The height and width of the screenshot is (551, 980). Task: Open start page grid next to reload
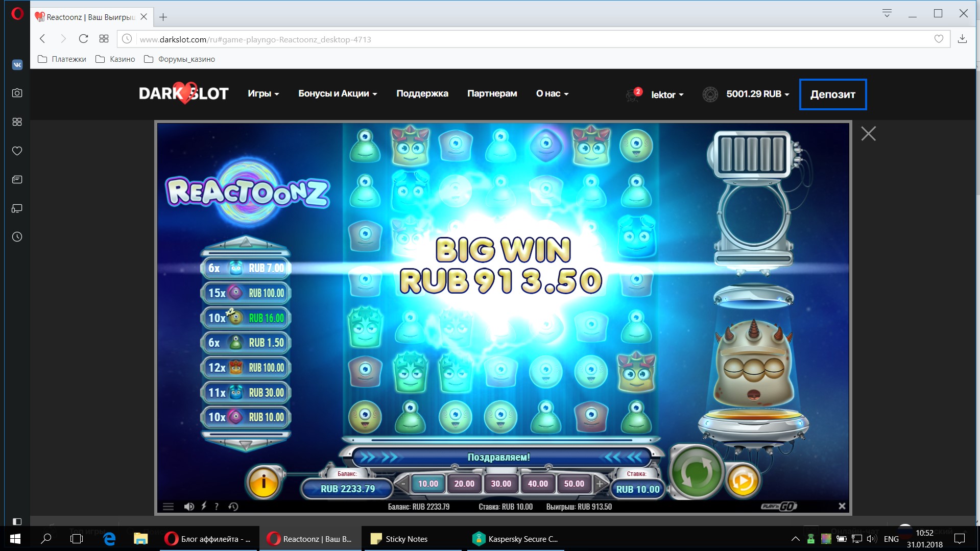click(104, 39)
